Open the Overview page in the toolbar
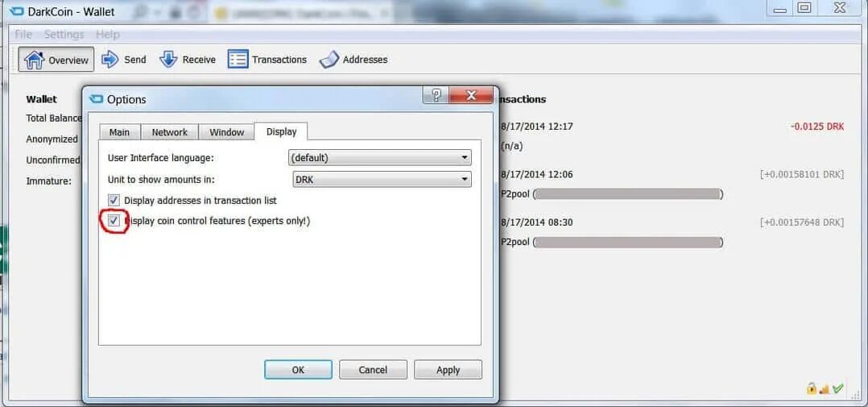The height and width of the screenshot is (407, 868). click(56, 60)
